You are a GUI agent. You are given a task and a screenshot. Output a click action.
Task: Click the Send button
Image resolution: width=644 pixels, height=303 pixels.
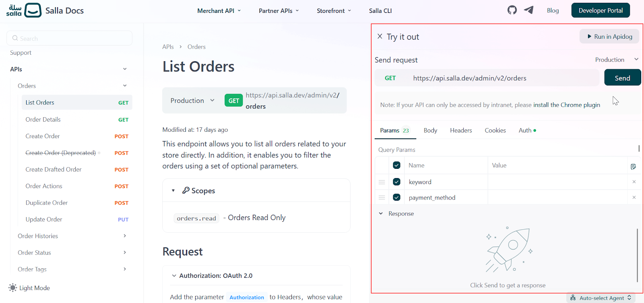coord(622,78)
